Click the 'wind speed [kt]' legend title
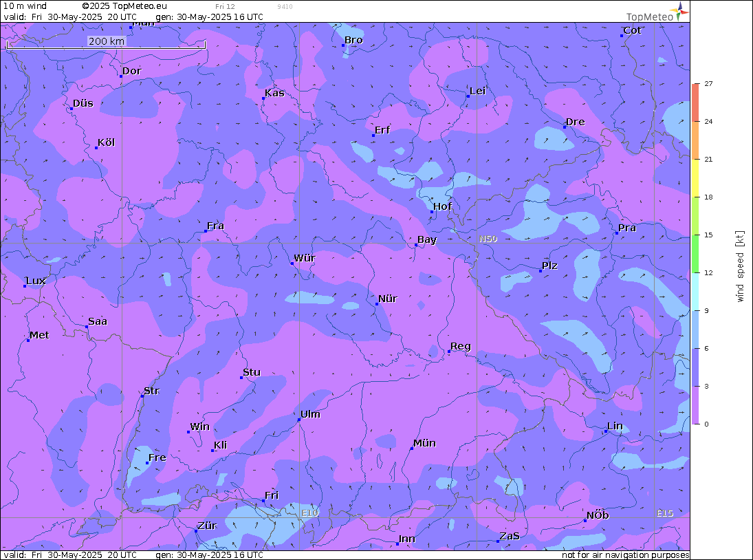The width and height of the screenshot is (753, 560). pos(739,266)
